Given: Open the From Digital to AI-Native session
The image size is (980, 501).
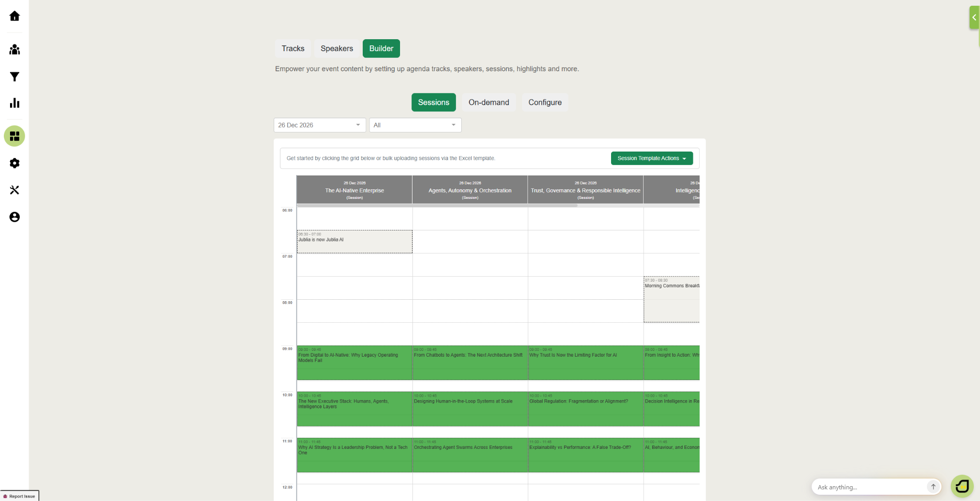Looking at the screenshot, I should [x=355, y=363].
